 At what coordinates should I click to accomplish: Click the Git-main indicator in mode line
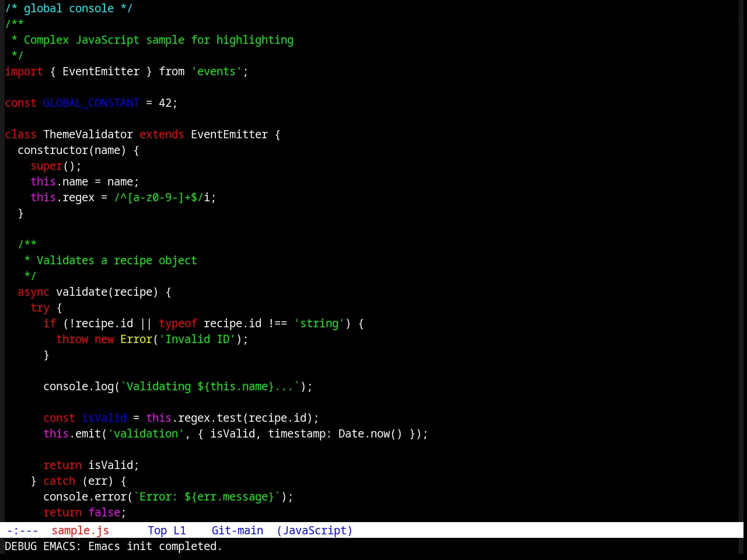coord(238,530)
